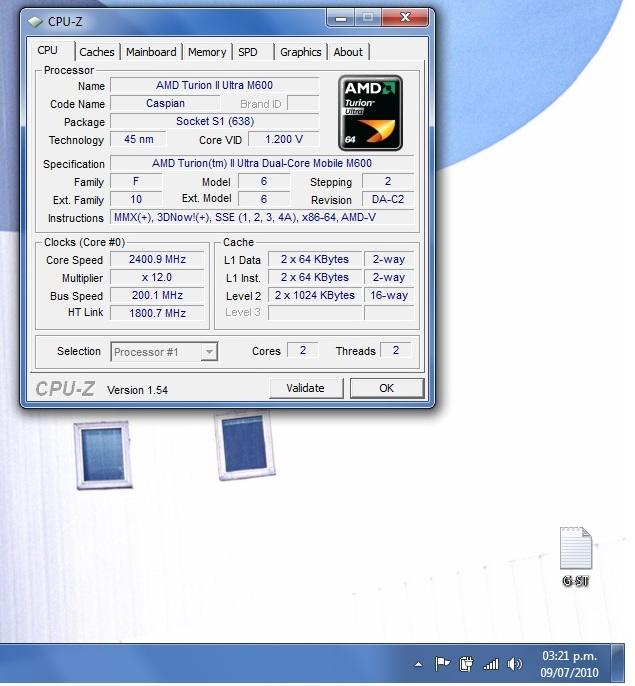The width and height of the screenshot is (635, 686).
Task: Click the Multiplier value x 12.0
Action: [157, 277]
